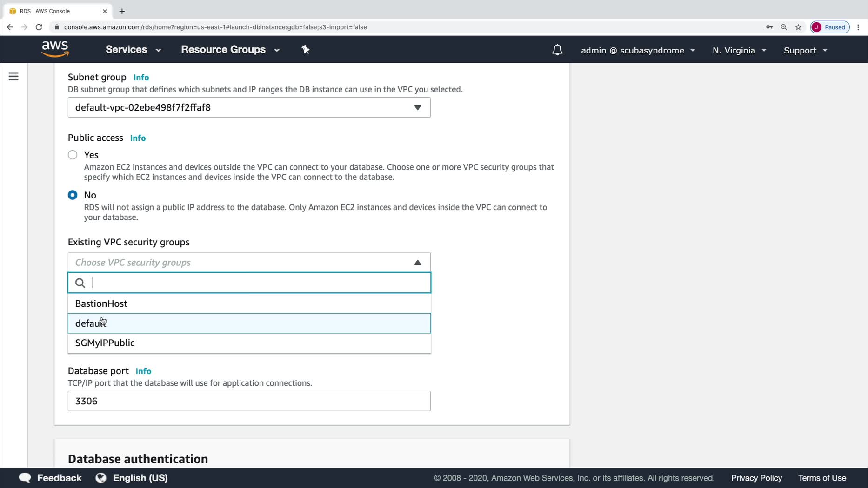Click the AWS logo home icon
Image resolution: width=868 pixels, height=488 pixels.
pos(55,49)
